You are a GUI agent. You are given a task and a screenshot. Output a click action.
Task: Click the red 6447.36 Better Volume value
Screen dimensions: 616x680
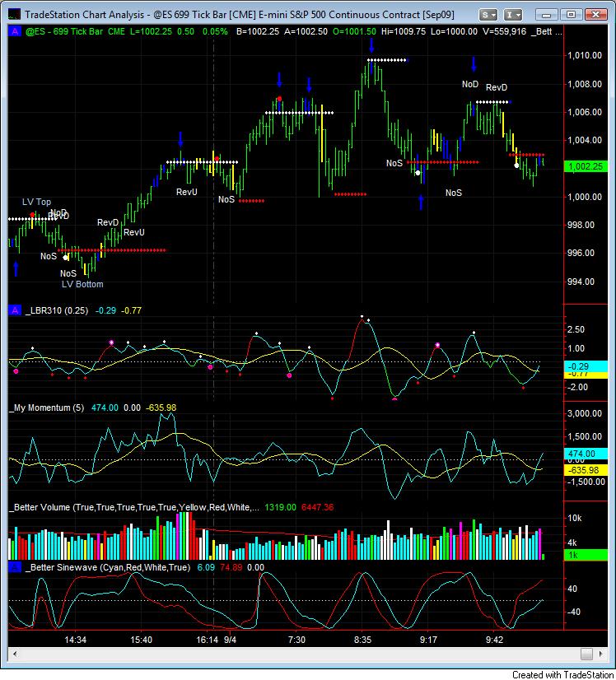pyautogui.click(x=318, y=507)
